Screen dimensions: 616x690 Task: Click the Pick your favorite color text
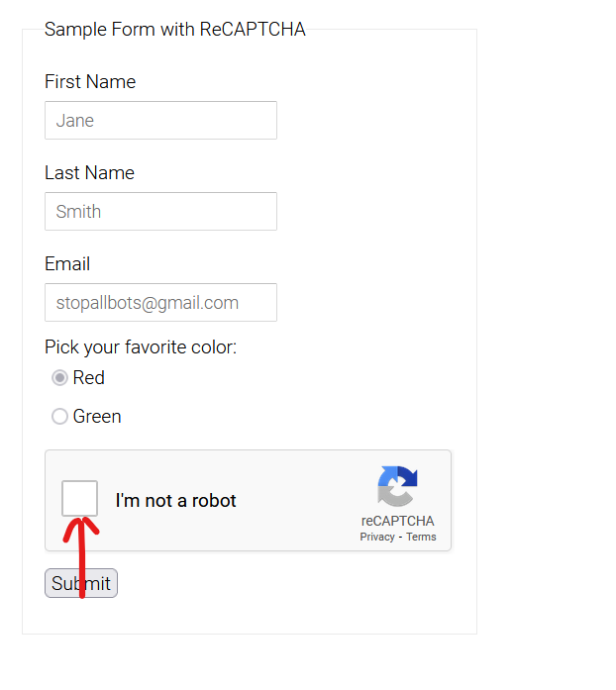[x=141, y=347]
